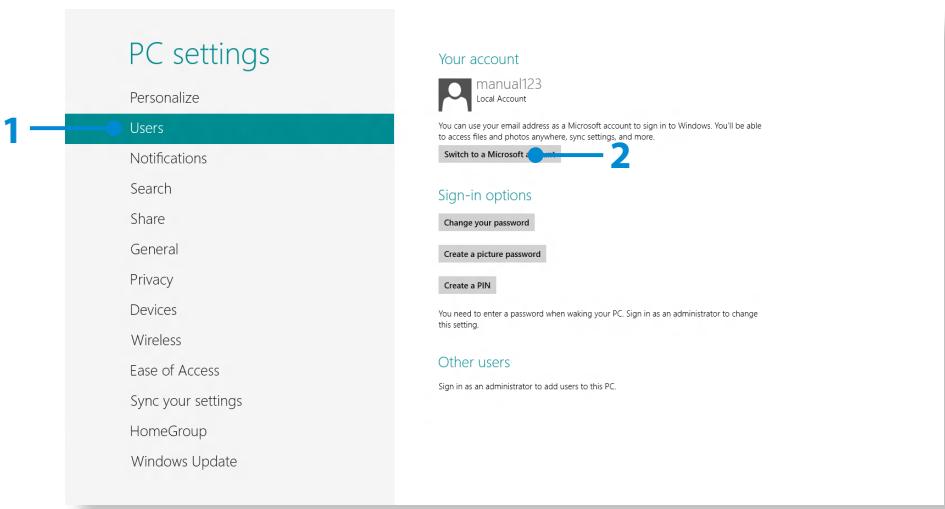Image resolution: width=945 pixels, height=509 pixels.
Task: Select General in PC settings
Action: tap(154, 249)
